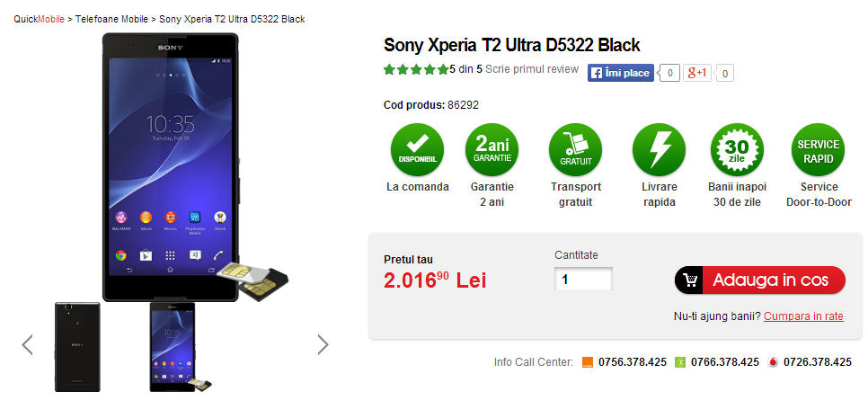Screen dimensions: 868x409
Task: Click Sony Xperia T2 Ultra breadcrumb item
Action: [232, 19]
